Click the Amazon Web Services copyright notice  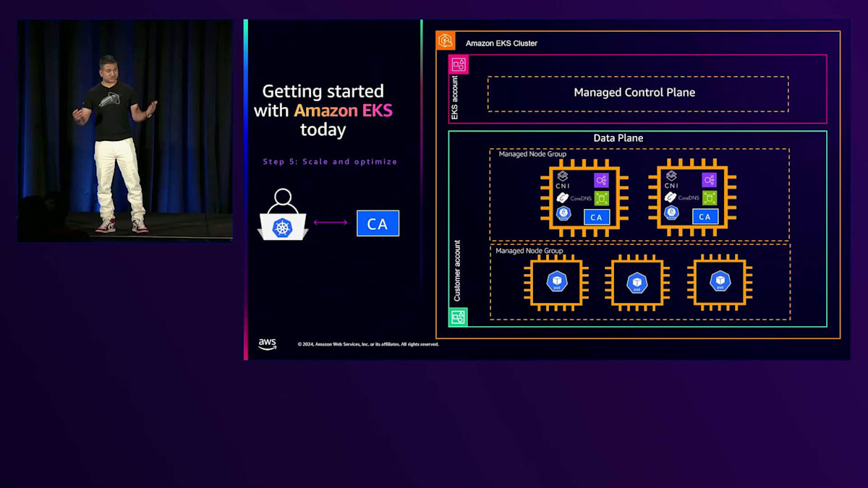pyautogui.click(x=368, y=344)
